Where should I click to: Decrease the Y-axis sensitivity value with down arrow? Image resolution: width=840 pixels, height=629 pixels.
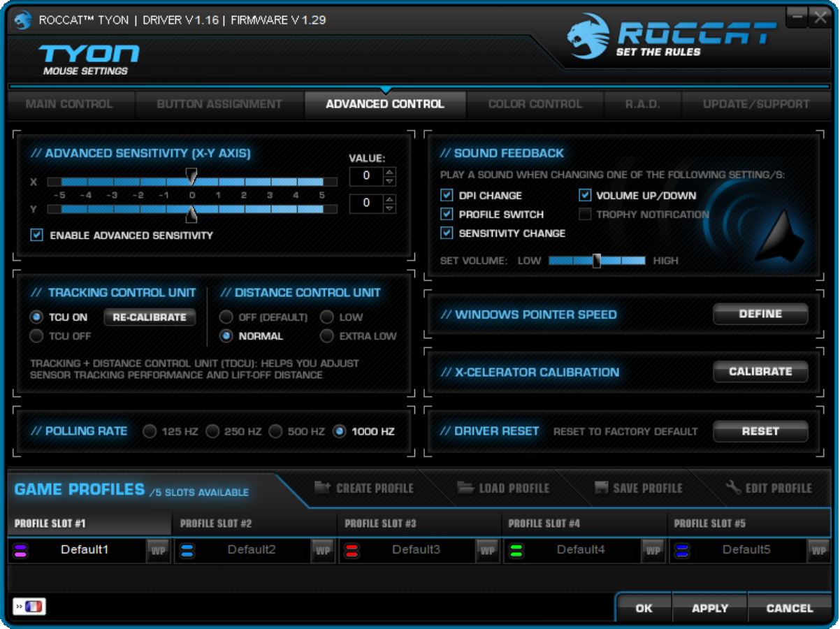coord(390,208)
